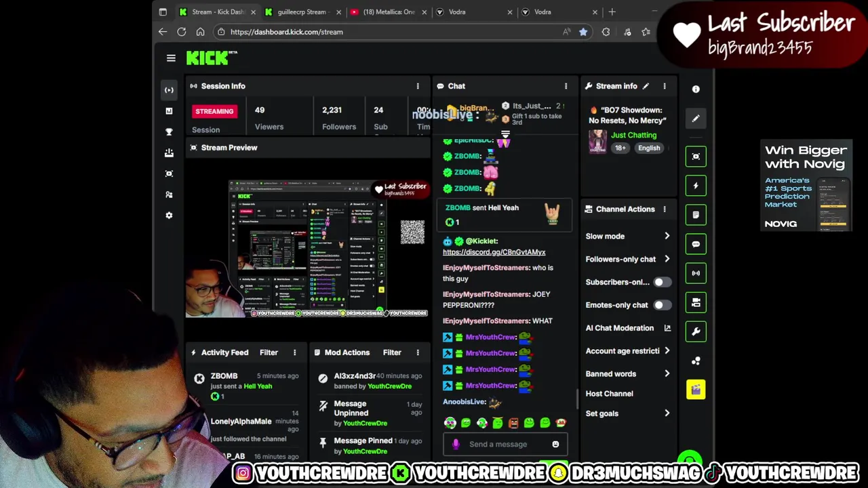
Task: Open the trophy achievements icon in the sidebar
Action: (169, 131)
